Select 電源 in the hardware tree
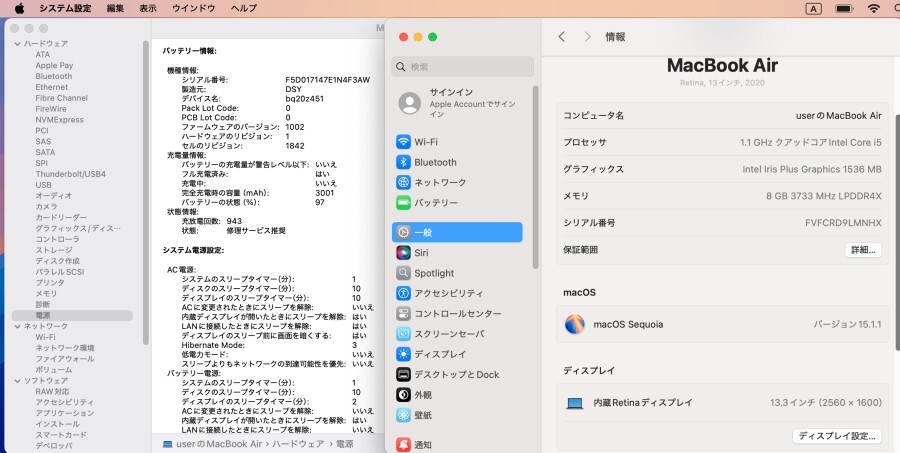Viewport: 900px width, 453px height. (72, 315)
